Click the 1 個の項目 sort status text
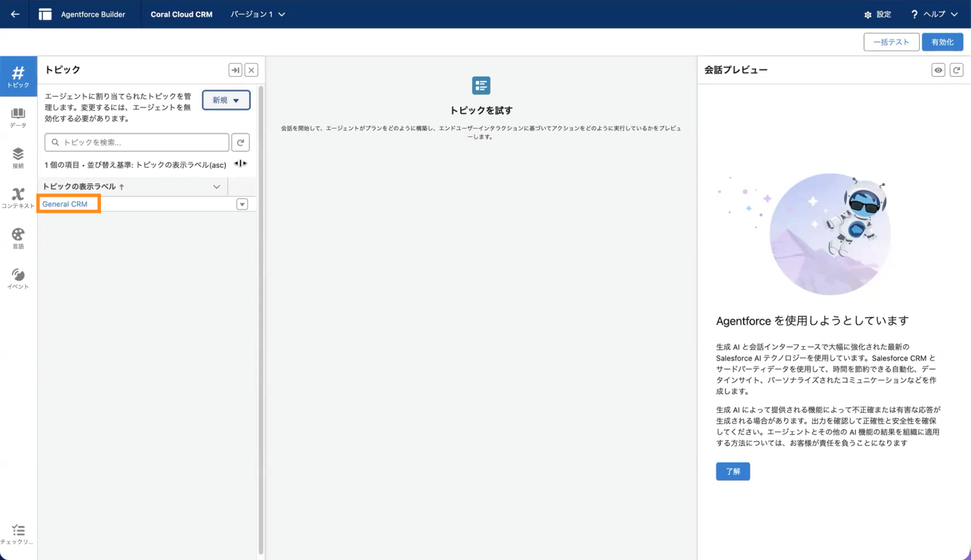 click(135, 165)
